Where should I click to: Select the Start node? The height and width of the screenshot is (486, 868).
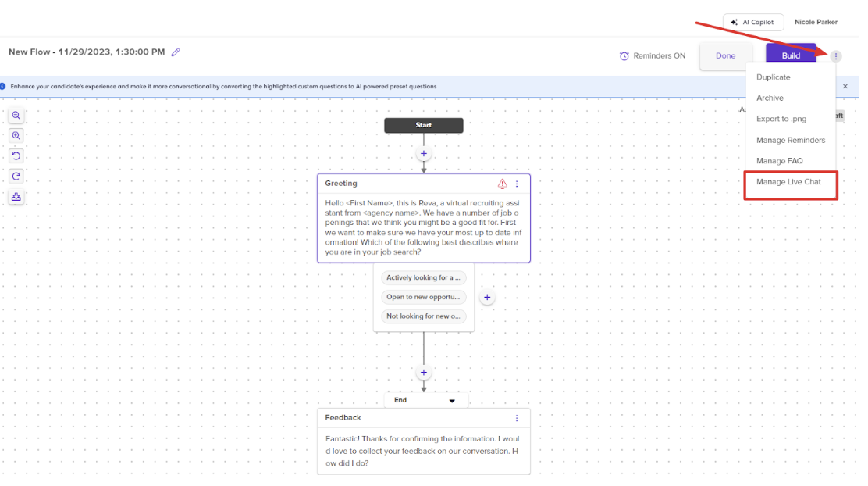424,125
